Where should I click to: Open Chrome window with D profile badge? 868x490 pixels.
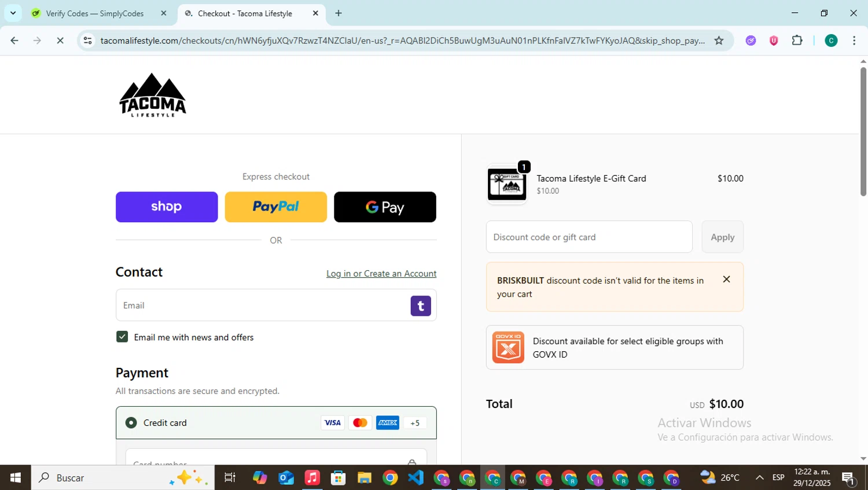(x=671, y=478)
